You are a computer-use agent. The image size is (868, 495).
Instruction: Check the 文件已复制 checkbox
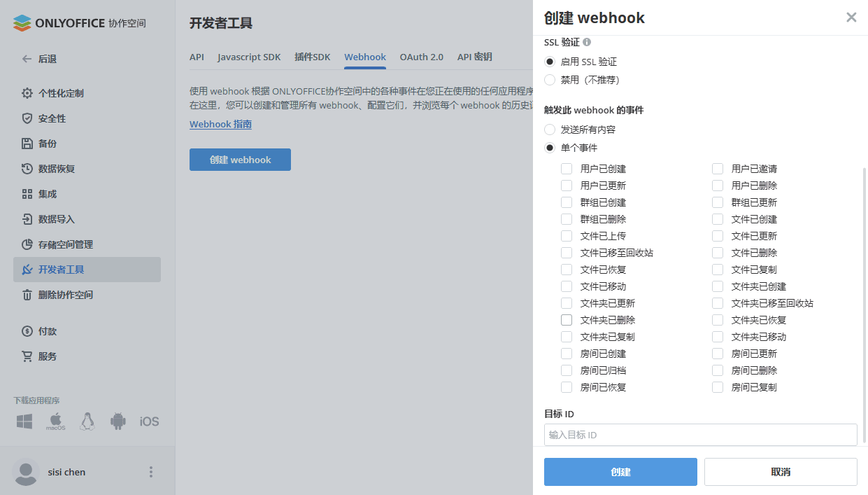click(x=718, y=270)
